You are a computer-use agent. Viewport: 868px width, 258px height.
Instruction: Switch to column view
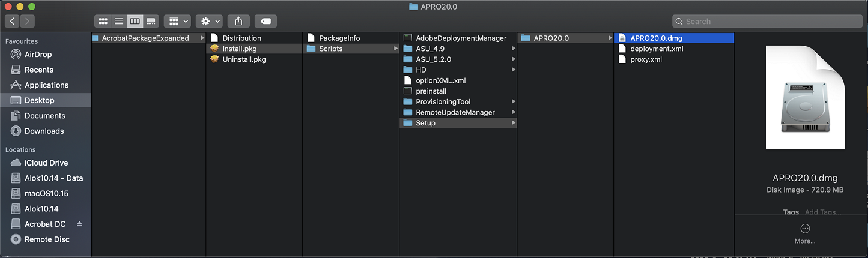click(x=135, y=21)
